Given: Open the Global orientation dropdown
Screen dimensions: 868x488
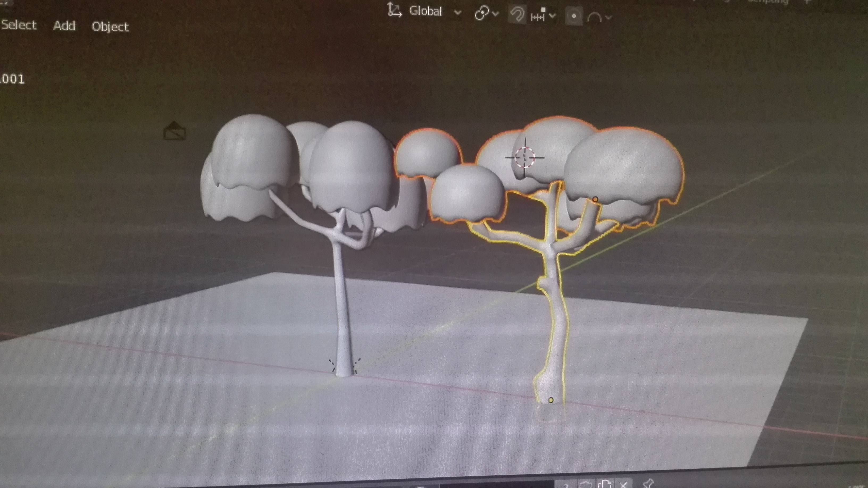Looking at the screenshot, I should (435, 11).
